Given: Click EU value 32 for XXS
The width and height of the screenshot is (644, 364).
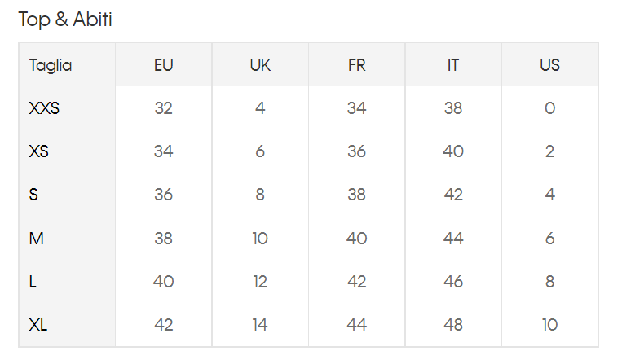Looking at the screenshot, I should point(164,108).
